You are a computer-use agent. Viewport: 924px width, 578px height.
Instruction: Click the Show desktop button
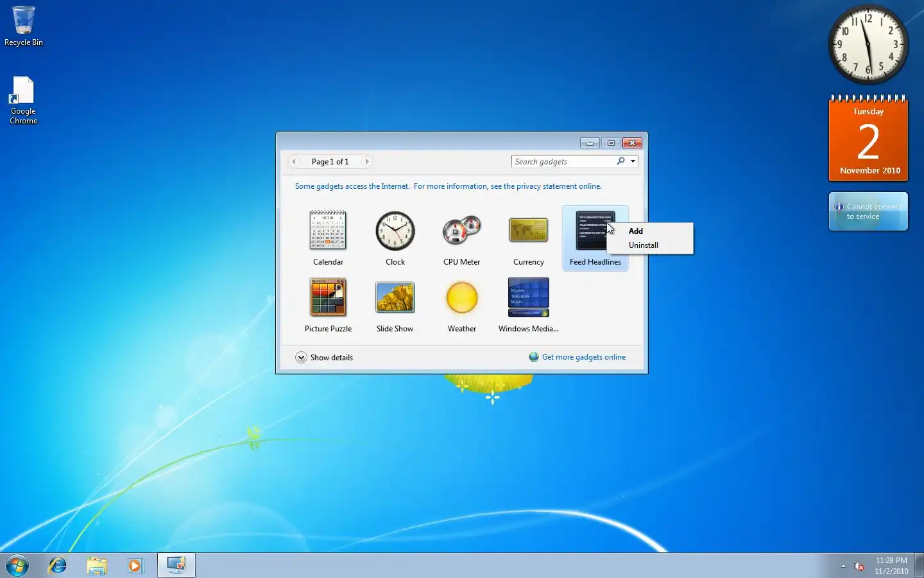coord(919,566)
